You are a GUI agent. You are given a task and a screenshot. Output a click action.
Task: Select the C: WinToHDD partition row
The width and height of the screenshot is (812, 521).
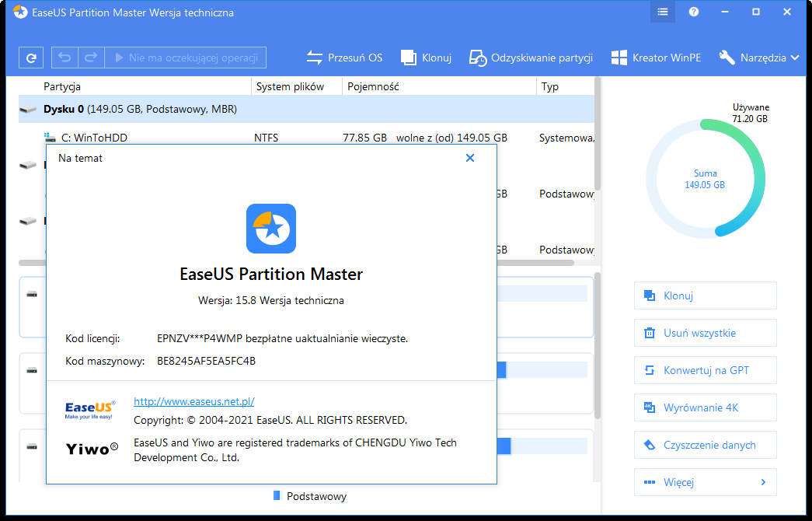coord(306,138)
